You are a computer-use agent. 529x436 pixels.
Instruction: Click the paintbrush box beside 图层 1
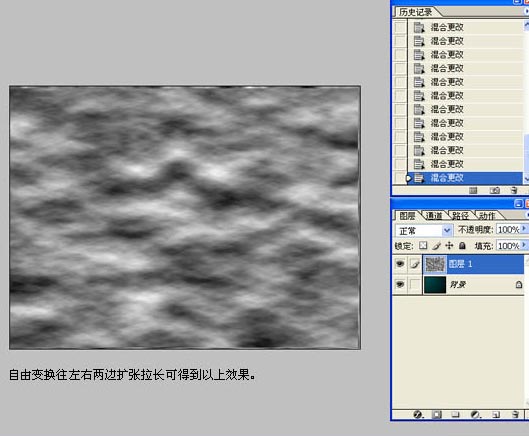click(415, 264)
